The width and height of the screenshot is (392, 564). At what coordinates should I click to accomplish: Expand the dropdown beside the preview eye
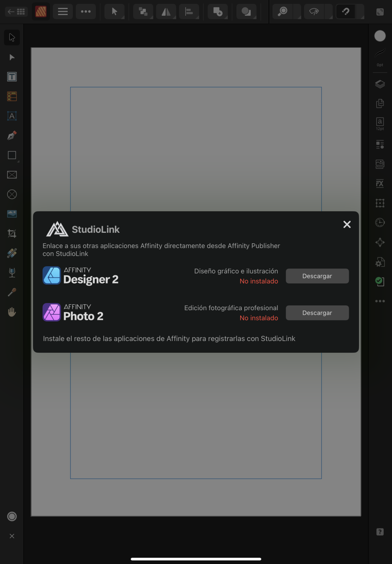click(328, 12)
